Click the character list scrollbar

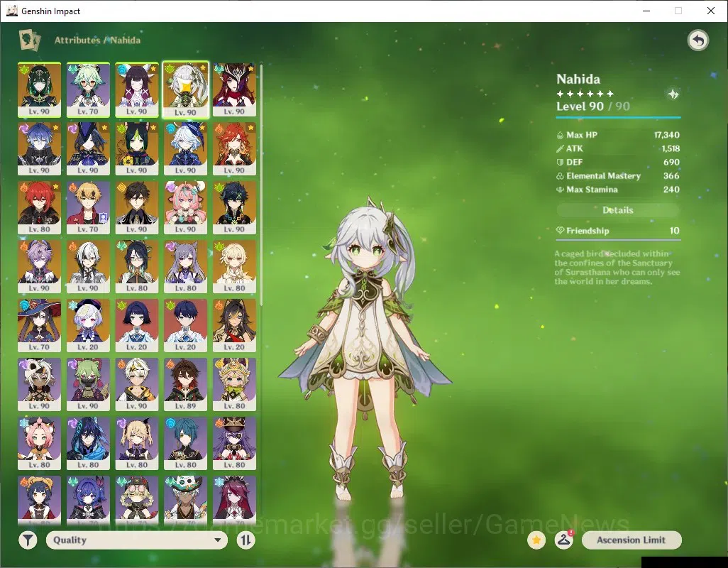(x=261, y=185)
